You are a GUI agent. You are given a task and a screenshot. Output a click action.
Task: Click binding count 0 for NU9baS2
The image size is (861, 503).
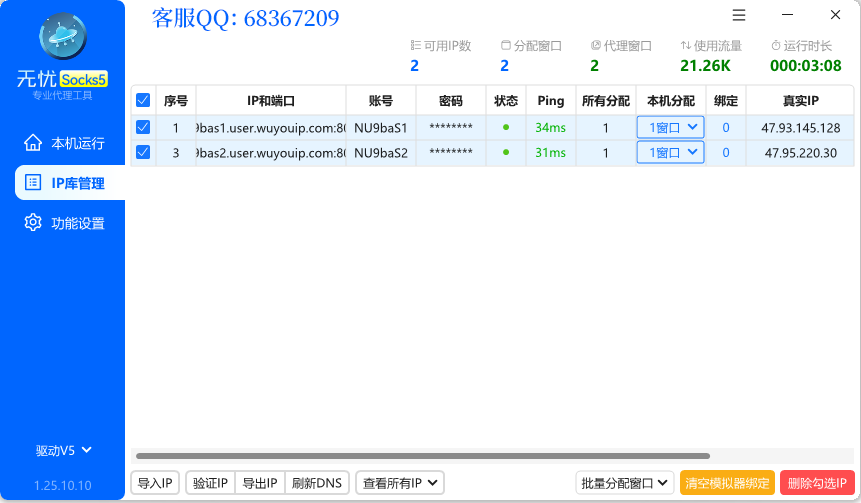[726, 153]
